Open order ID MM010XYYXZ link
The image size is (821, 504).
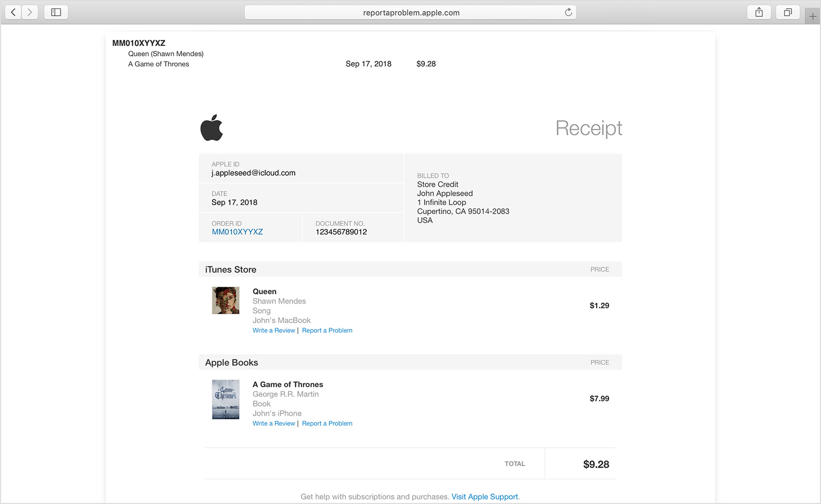coord(237,232)
